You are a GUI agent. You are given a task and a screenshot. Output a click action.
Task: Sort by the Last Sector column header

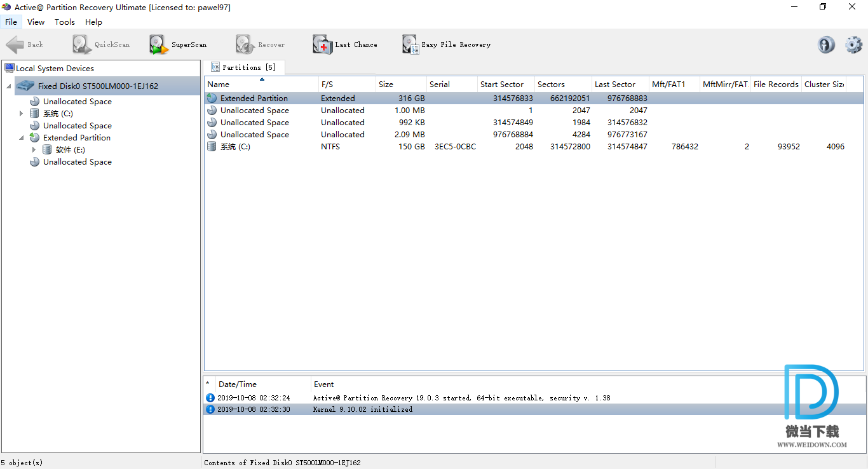coord(620,84)
